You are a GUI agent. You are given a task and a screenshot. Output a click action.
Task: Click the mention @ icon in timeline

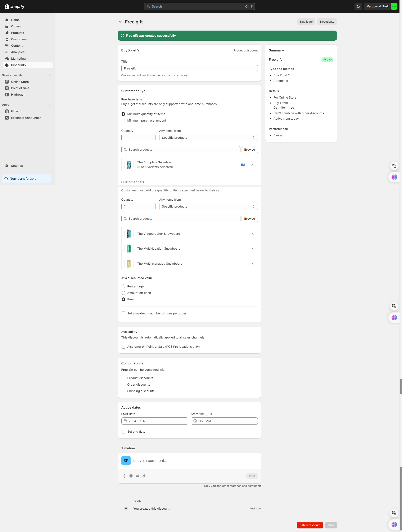(131, 476)
